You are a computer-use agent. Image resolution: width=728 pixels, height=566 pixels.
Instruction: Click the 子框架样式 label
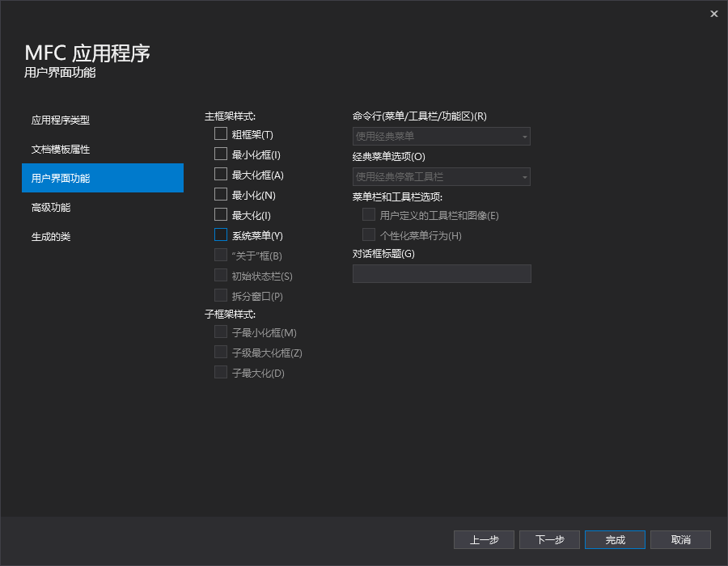click(231, 315)
